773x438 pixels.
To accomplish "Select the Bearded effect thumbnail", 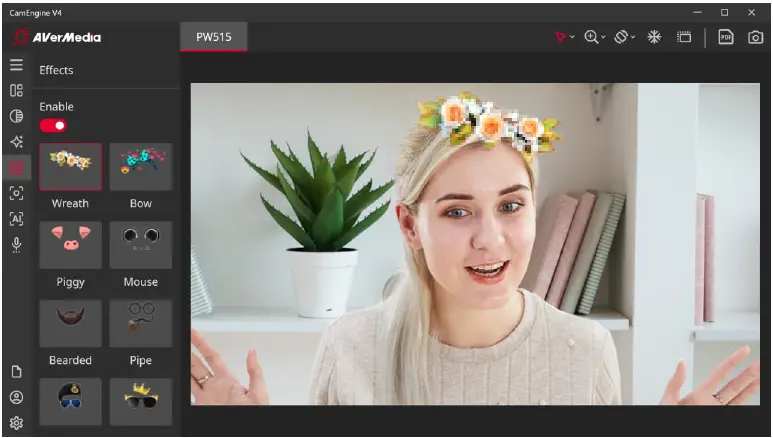I will (70, 323).
